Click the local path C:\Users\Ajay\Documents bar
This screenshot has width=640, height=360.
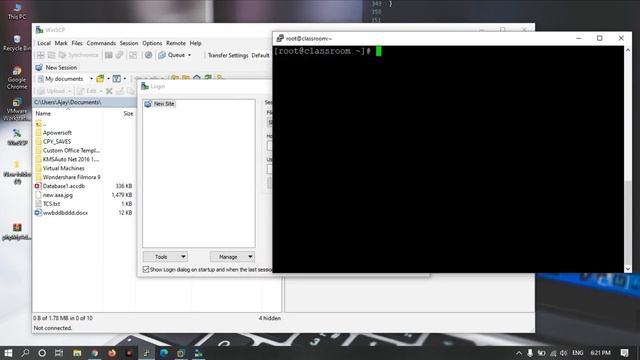pyautogui.click(x=84, y=102)
